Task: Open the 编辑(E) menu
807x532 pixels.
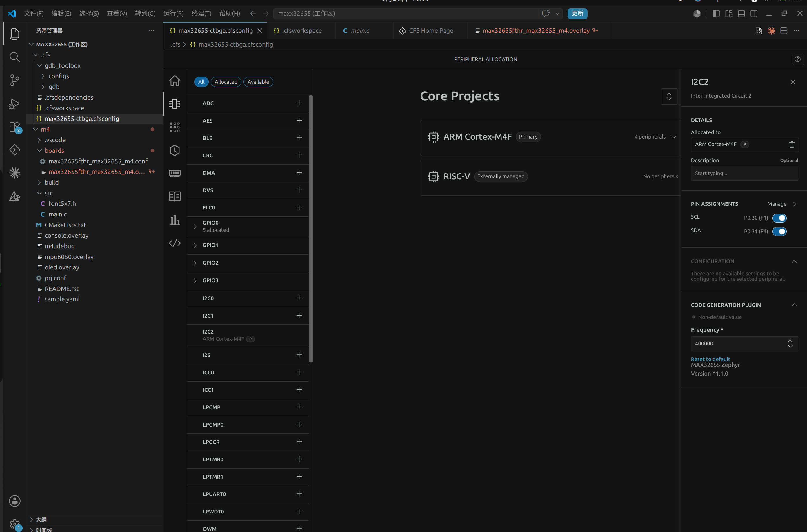Action: point(61,14)
